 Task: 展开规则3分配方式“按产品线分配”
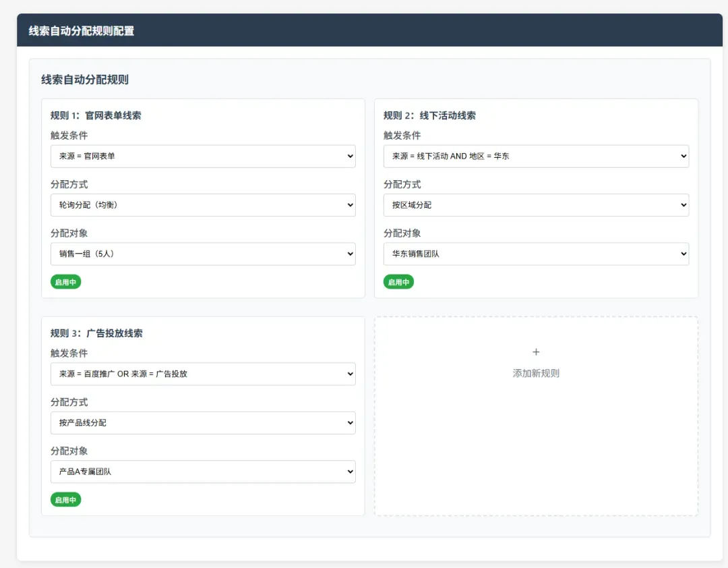point(203,423)
